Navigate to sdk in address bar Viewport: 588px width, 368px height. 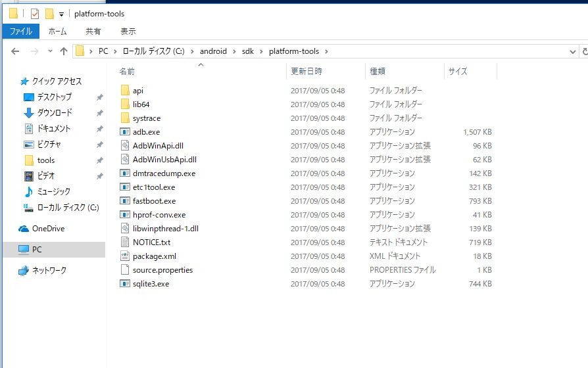248,51
